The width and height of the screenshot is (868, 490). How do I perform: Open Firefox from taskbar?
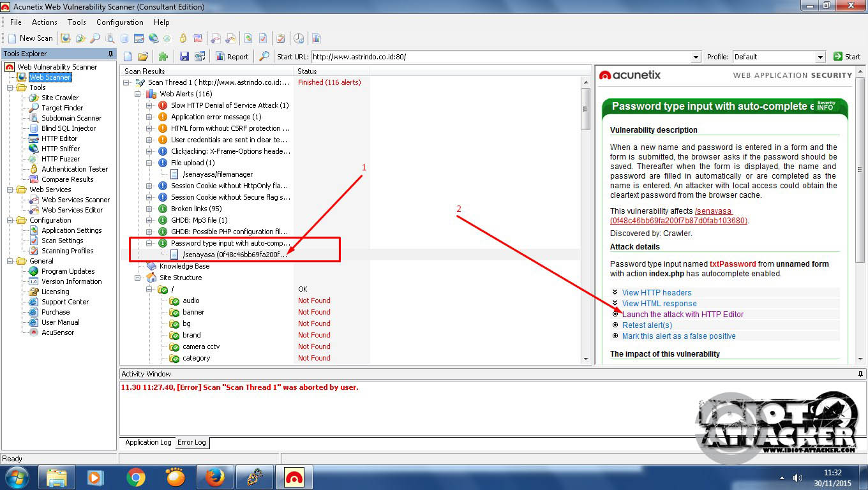[x=215, y=477]
